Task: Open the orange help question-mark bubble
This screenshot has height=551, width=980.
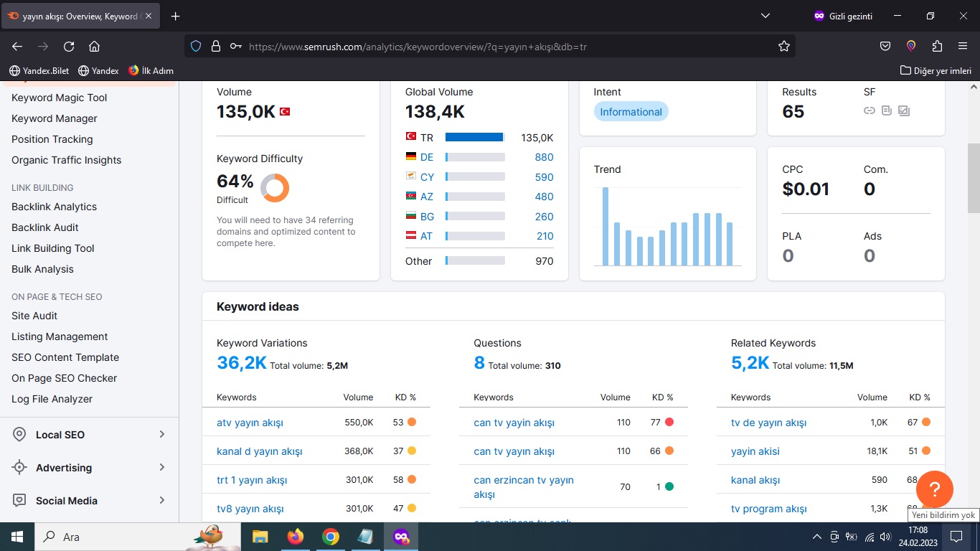Action: [935, 489]
